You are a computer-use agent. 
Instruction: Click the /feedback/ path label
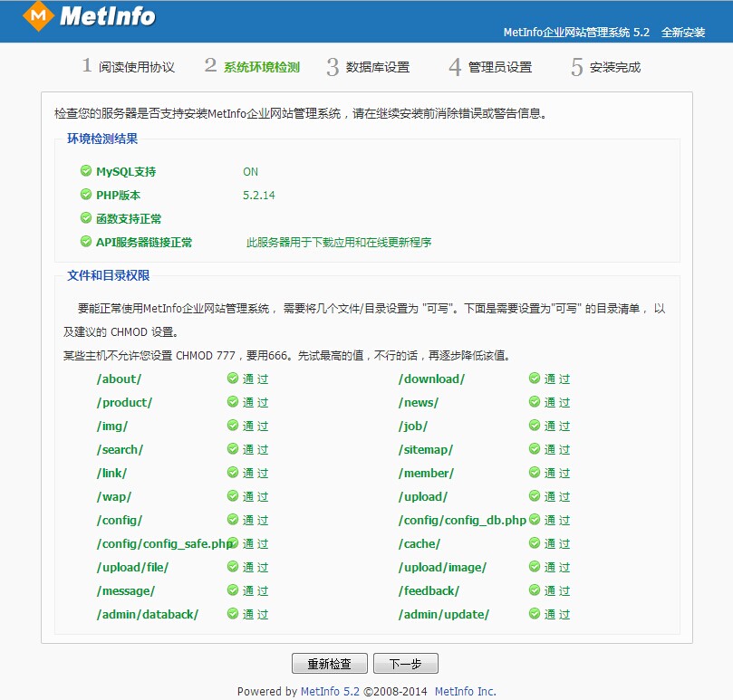pyautogui.click(x=429, y=590)
